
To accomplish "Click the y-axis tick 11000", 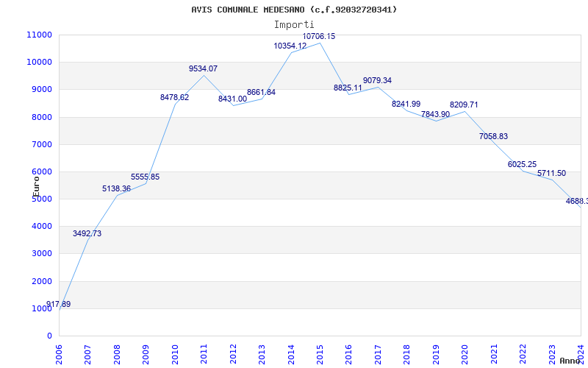I will click(x=40, y=35).
